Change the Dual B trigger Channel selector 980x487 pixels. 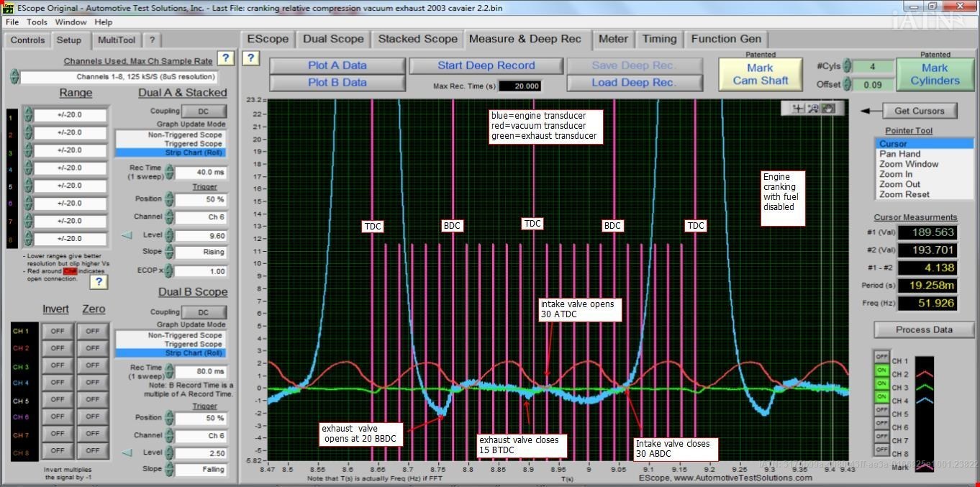[200, 436]
